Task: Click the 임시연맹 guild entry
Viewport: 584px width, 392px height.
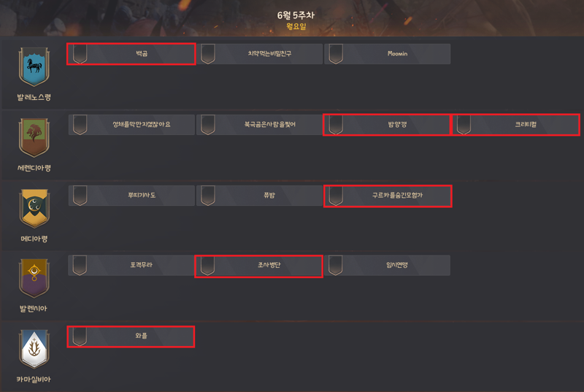Action: point(388,266)
